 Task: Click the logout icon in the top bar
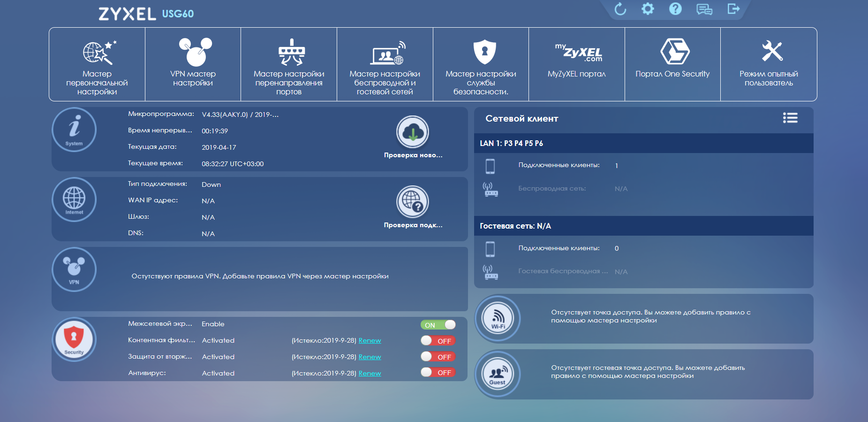click(733, 9)
